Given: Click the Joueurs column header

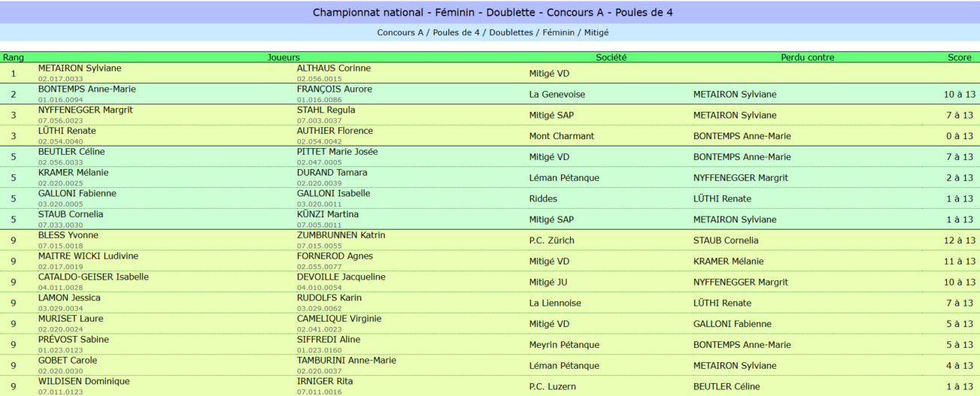Looking at the screenshot, I should click(284, 57).
